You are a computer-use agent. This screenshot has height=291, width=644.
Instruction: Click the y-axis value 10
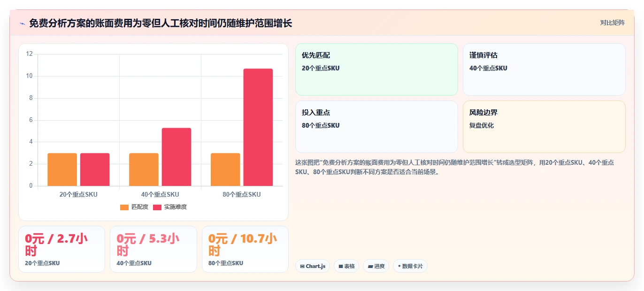[x=29, y=76]
